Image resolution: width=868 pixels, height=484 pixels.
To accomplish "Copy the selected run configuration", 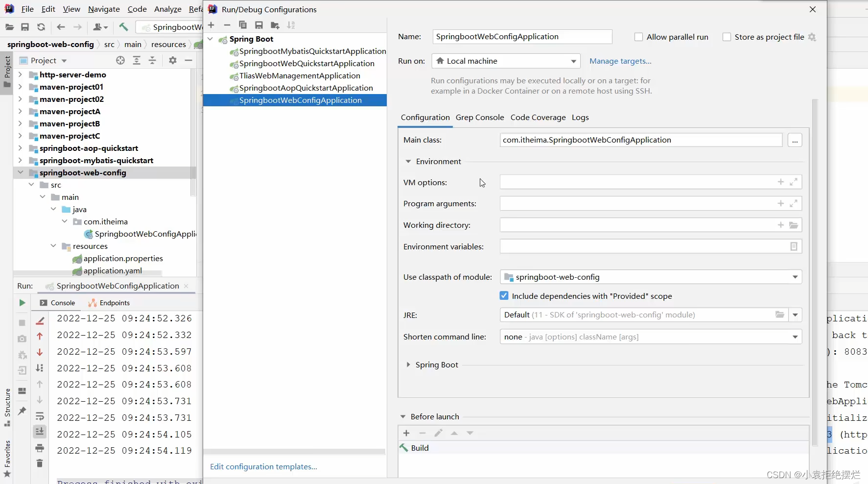I will [x=243, y=25].
